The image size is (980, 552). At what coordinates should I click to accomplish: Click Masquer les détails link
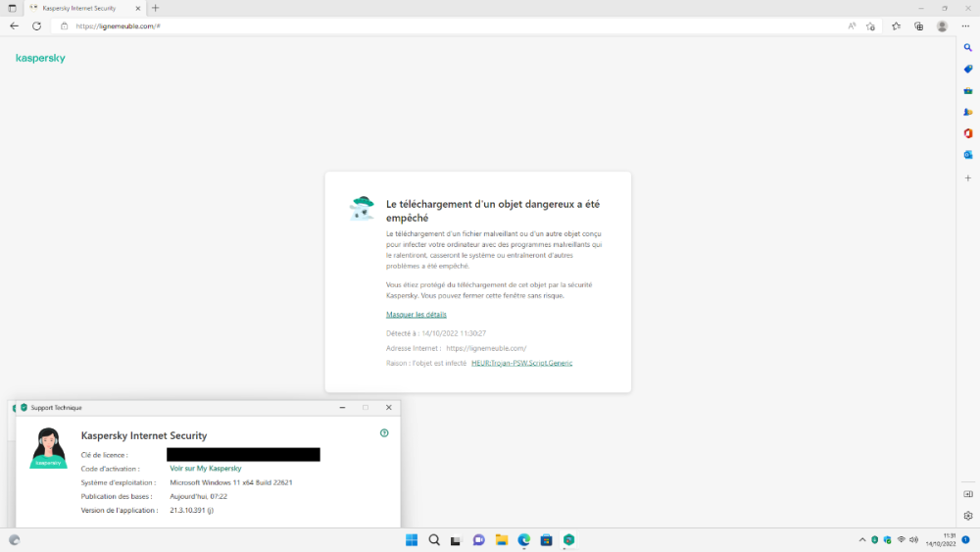pyautogui.click(x=416, y=315)
